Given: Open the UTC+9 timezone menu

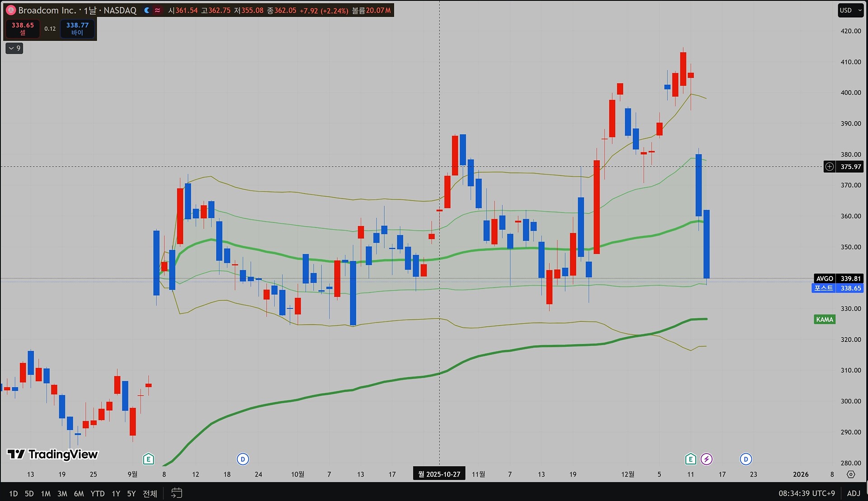Looking at the screenshot, I should click(x=807, y=493).
